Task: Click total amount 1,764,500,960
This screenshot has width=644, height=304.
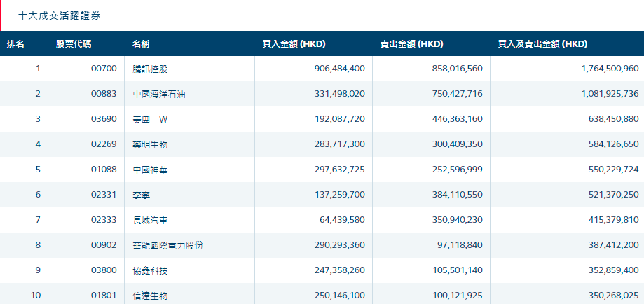Action: click(x=610, y=69)
